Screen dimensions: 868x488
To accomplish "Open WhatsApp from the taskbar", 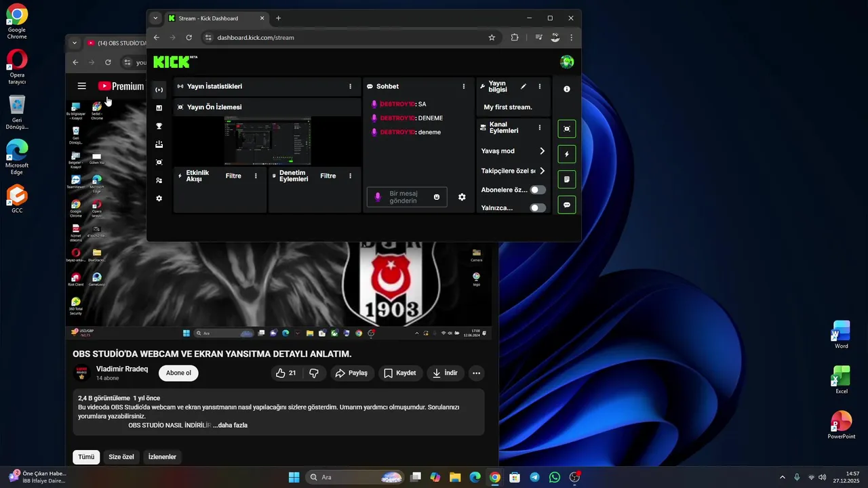I will coord(555,477).
